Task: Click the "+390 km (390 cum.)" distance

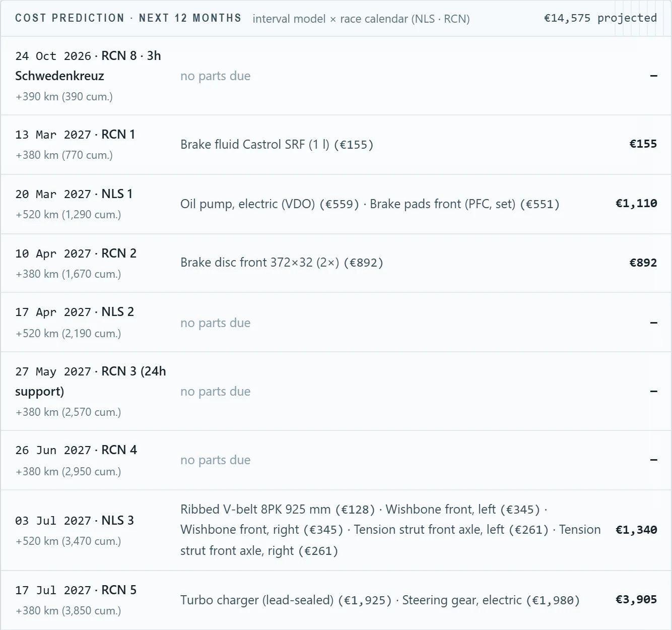Action: click(64, 96)
